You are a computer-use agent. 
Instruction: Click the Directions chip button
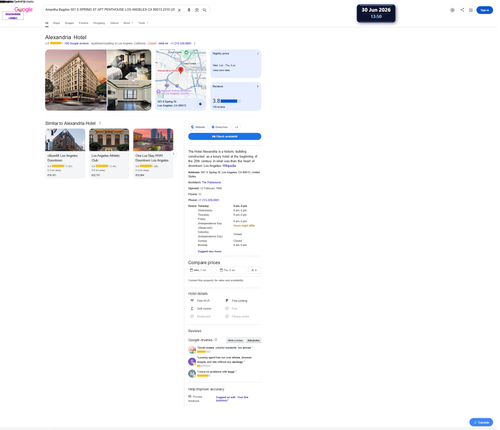point(220,127)
